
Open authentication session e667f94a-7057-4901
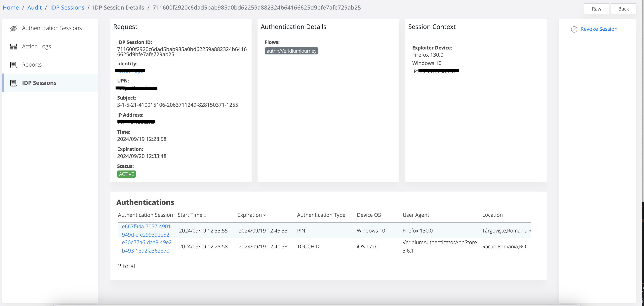click(147, 230)
